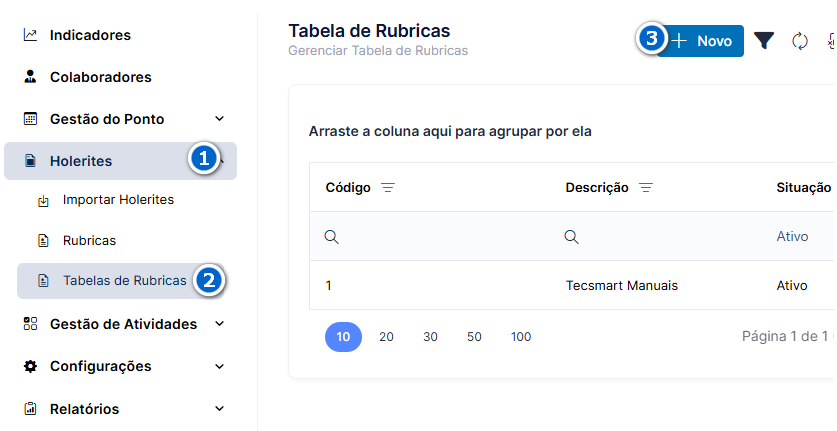
Task: Expand the Configurações section chevron
Action: pos(219,366)
